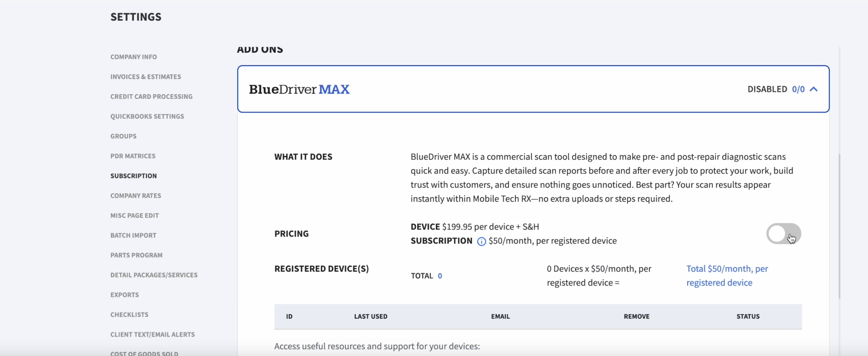Go to Invoices & Estimates settings
Screen dimensions: 868x356
[145, 77]
